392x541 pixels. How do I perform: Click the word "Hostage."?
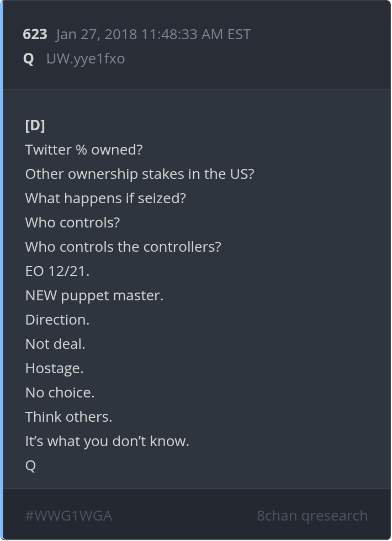click(x=54, y=368)
